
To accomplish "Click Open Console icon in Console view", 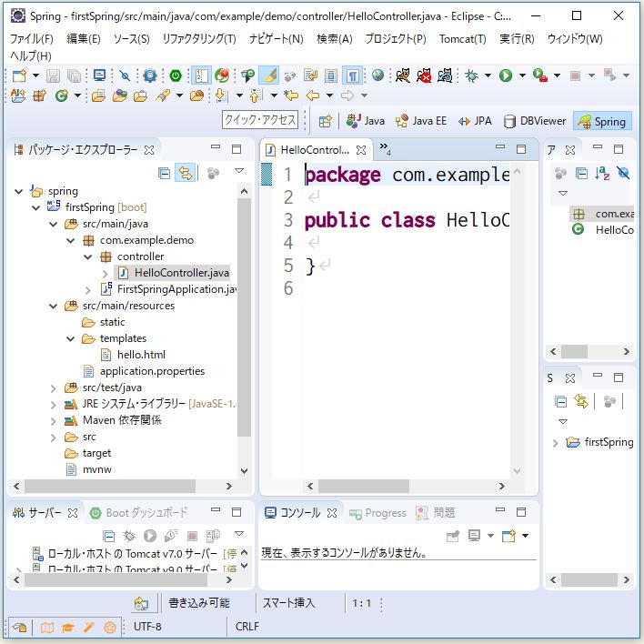I will 508,536.
